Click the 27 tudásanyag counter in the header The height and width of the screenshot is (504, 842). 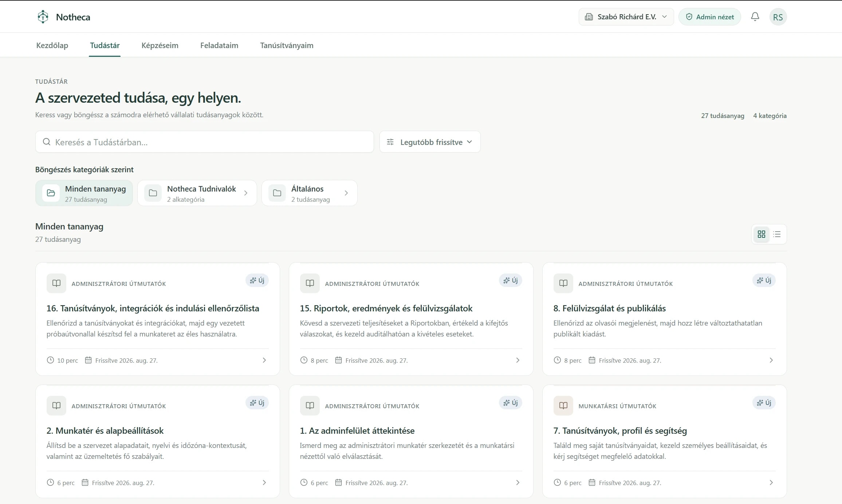click(723, 115)
